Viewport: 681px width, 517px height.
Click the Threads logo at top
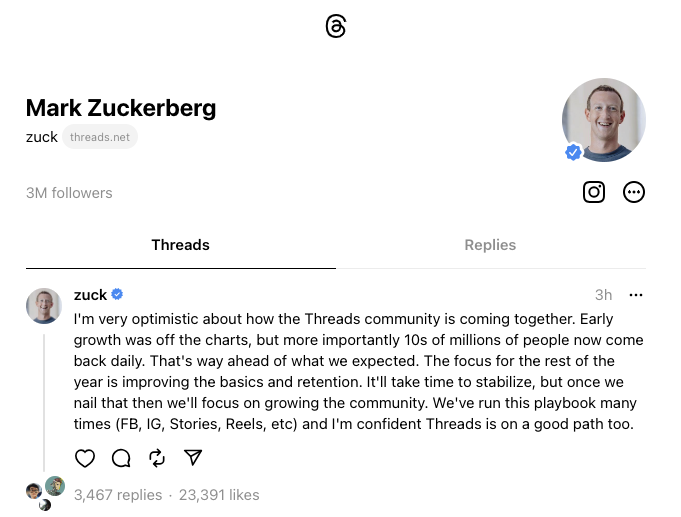click(336, 27)
